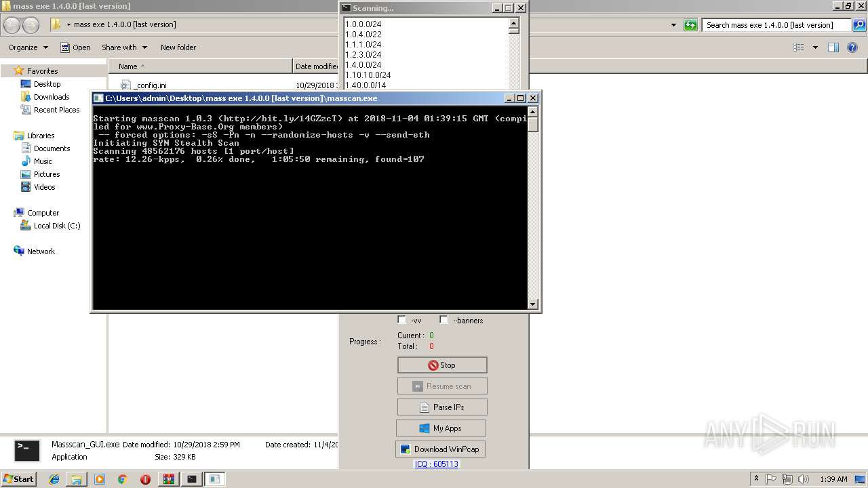This screenshot has height=488, width=868.
Task: Select Network in navigation pane
Action: coord(41,251)
